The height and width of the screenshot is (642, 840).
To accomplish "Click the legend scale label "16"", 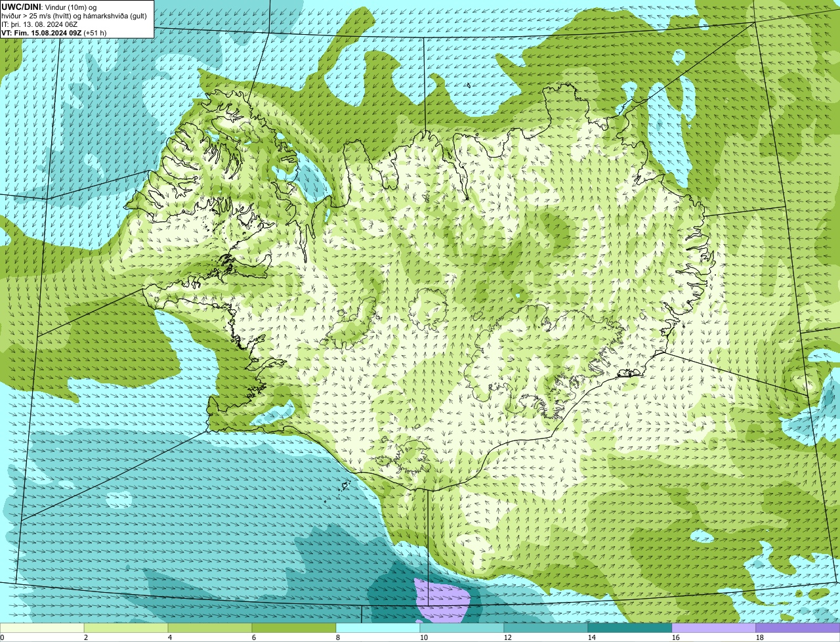I will click(x=675, y=637).
